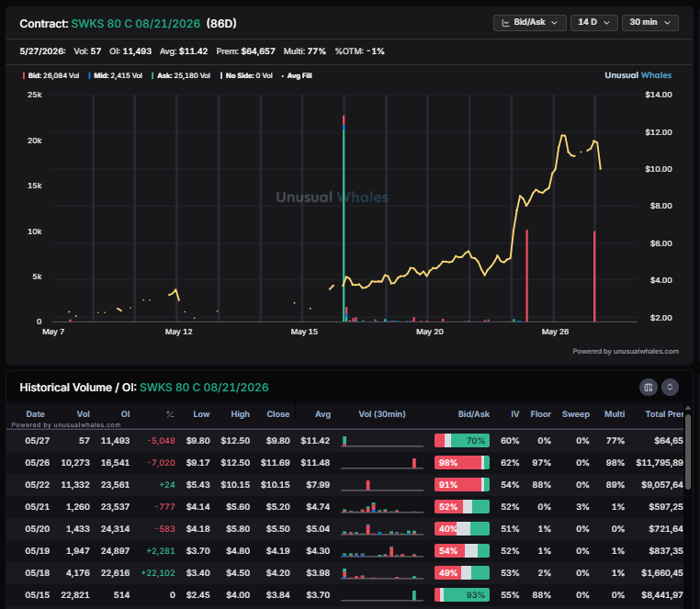Sort table by Close column
The height and width of the screenshot is (609, 700).
click(x=278, y=414)
